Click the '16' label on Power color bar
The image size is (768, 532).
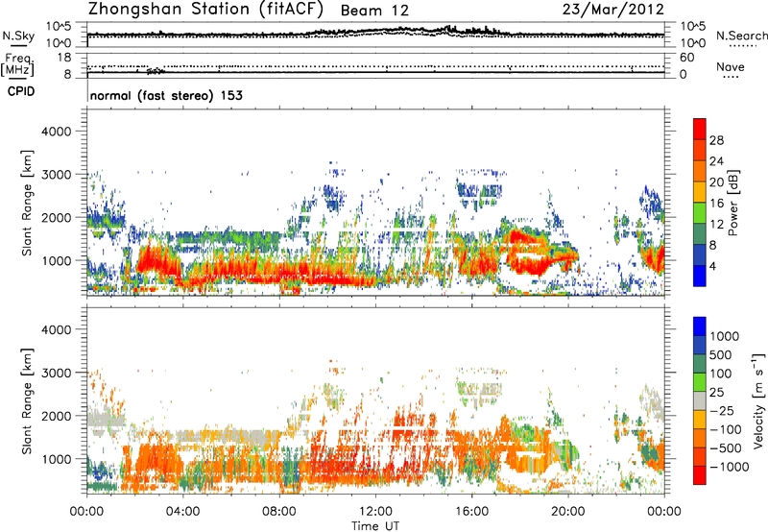click(x=716, y=204)
